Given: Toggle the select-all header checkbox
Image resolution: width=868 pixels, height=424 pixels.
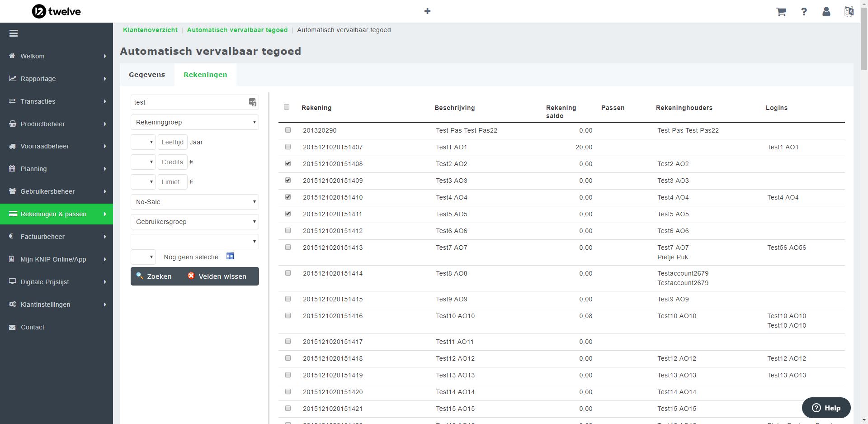Looking at the screenshot, I should [287, 107].
